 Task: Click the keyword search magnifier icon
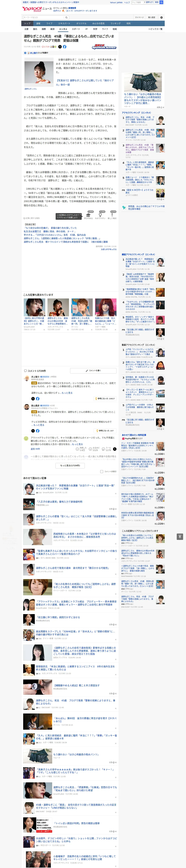[66, 17]
